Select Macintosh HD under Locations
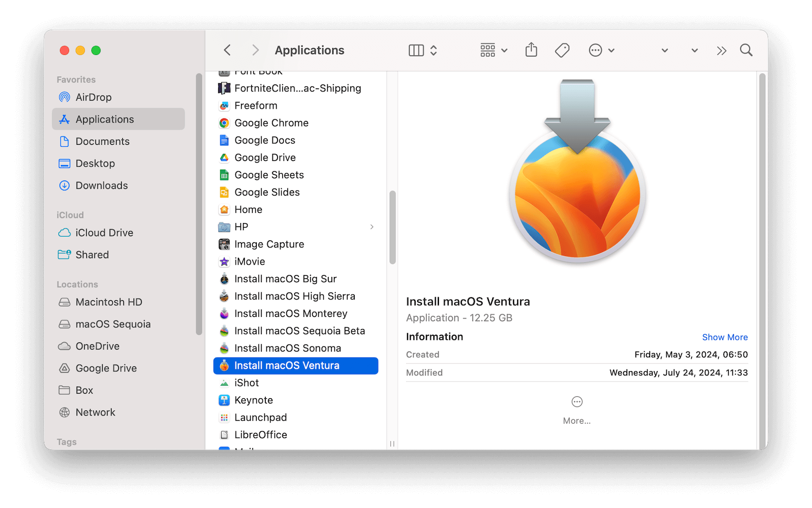Viewport: 812px width, 508px height. pos(118,302)
